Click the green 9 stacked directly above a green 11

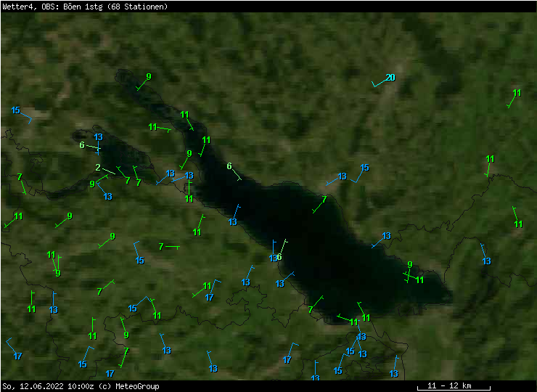pyautogui.click(x=410, y=264)
